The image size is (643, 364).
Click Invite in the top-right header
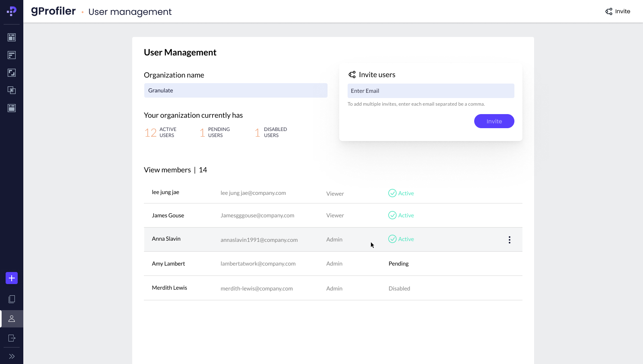point(618,11)
